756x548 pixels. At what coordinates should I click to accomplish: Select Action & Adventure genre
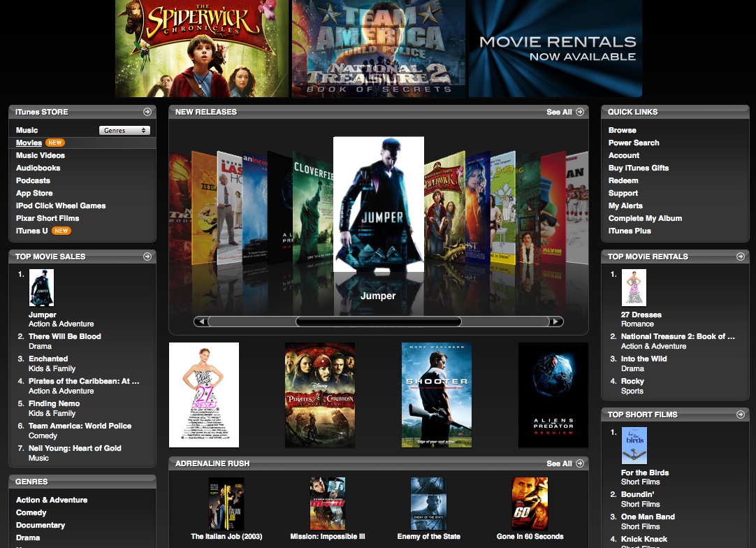[x=52, y=500]
